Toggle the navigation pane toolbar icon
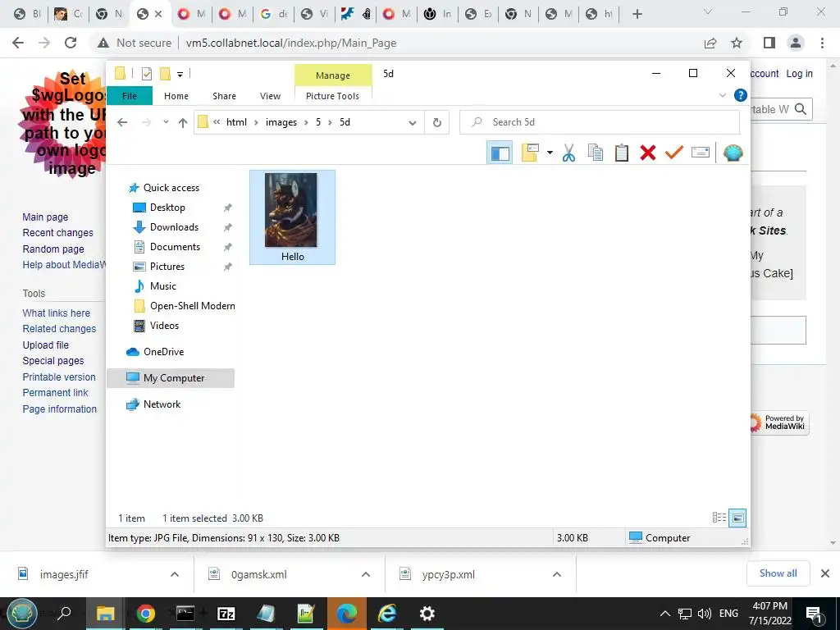This screenshot has width=840, height=630. (500, 153)
